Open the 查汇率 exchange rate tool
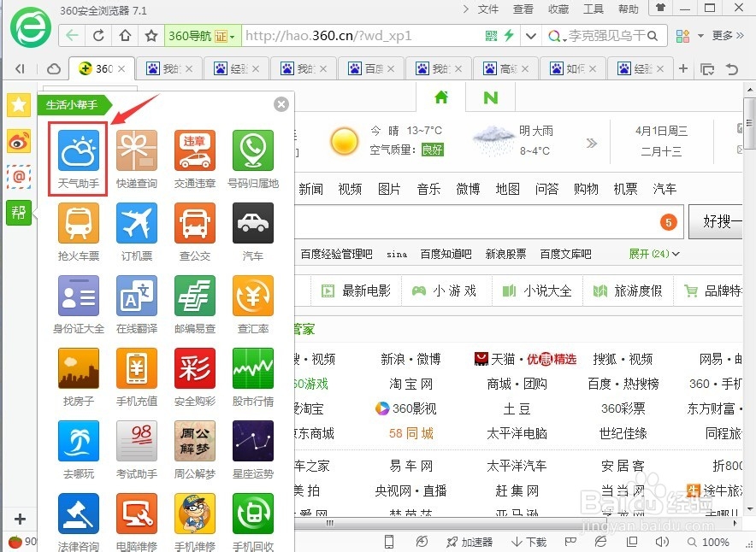Image resolution: width=756 pixels, height=552 pixels. [x=253, y=304]
